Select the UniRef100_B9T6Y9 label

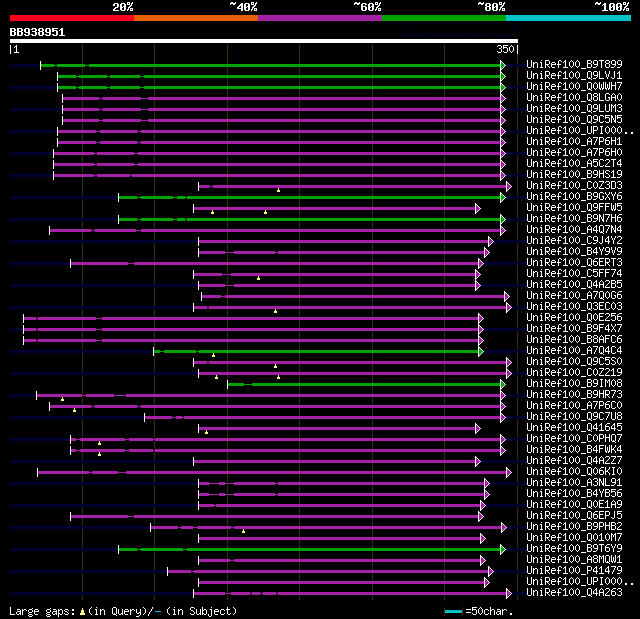click(574, 549)
